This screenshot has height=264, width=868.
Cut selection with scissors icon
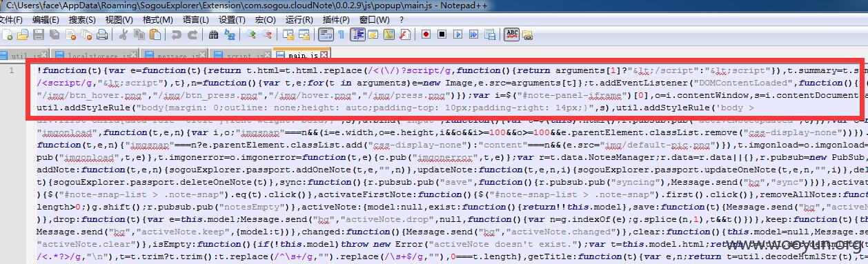tap(124, 34)
